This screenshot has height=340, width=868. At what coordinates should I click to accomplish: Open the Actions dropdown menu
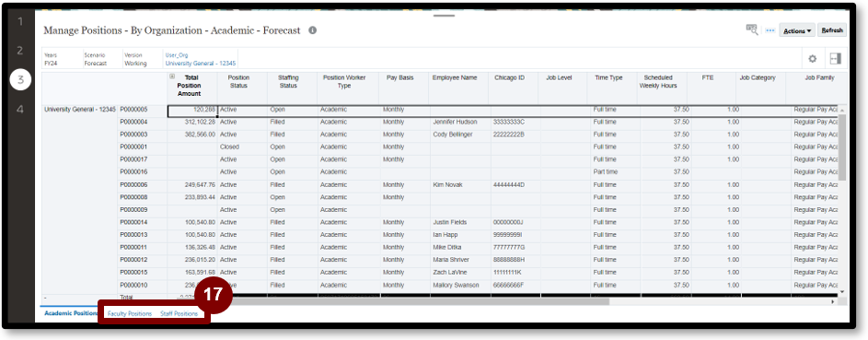[x=797, y=30]
